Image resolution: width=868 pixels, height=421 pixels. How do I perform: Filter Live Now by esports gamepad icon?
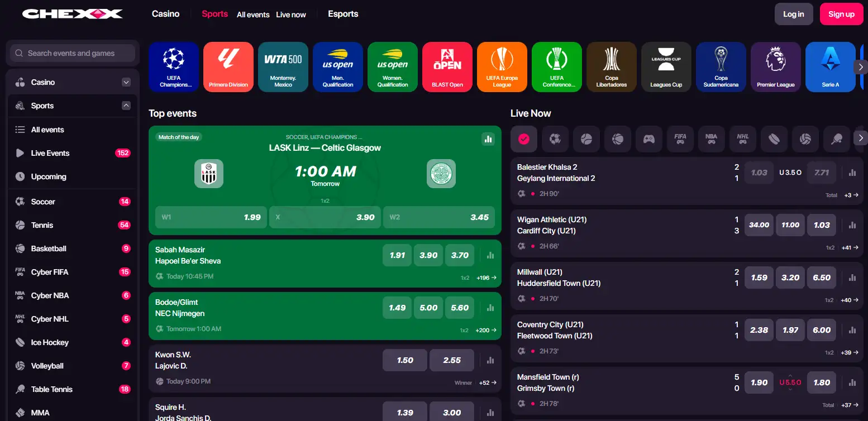[649, 139]
